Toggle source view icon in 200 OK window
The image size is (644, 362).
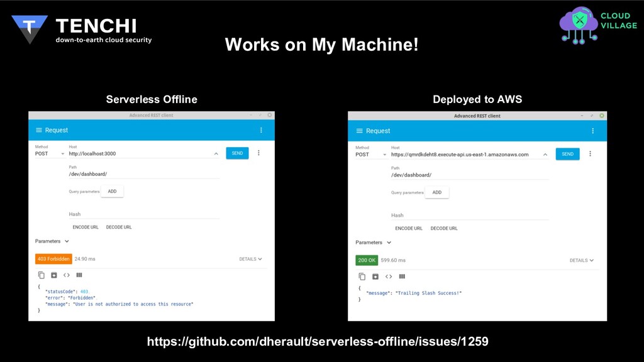click(389, 277)
